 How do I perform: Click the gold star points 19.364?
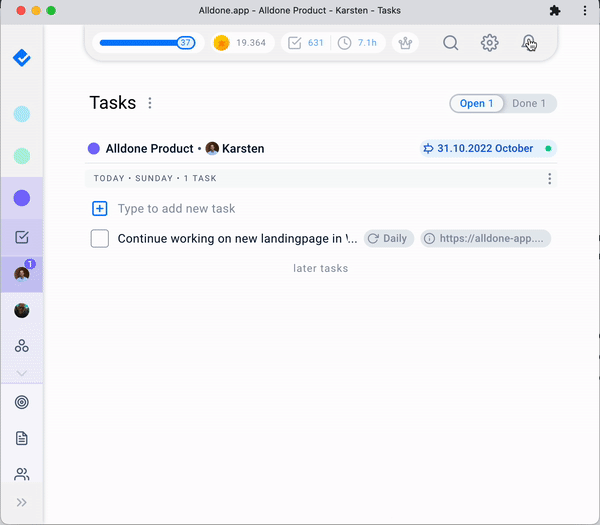point(243,42)
